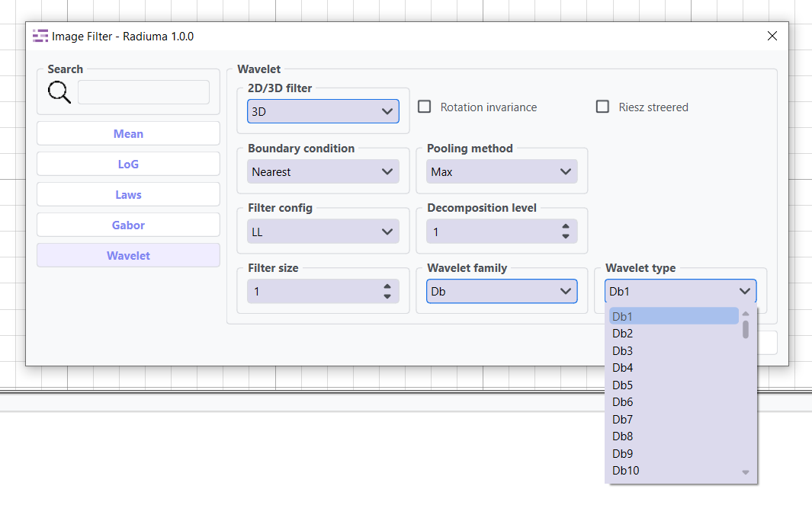This screenshot has height=505, width=812.
Task: Switch to the Gabor filter
Action: (x=128, y=225)
